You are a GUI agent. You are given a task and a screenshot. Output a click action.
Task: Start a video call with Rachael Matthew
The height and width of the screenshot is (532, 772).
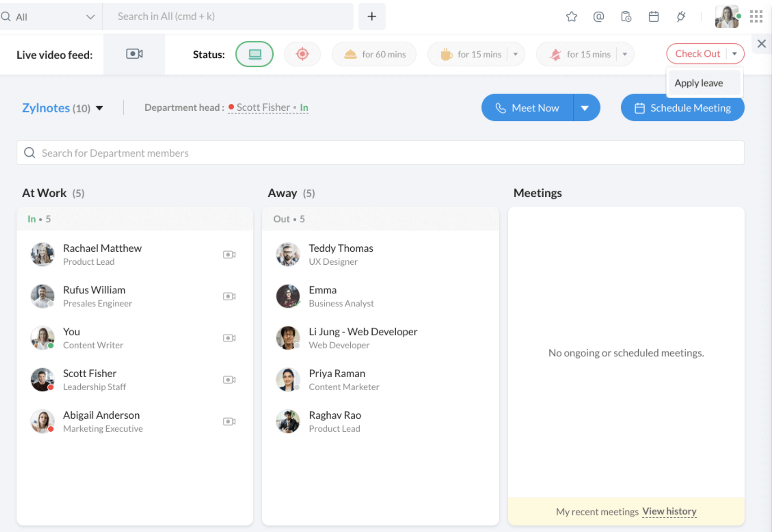(229, 254)
